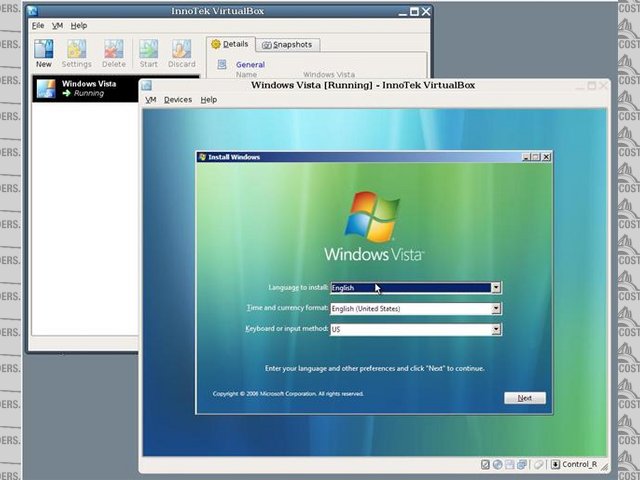
Task: Open the Devices menu
Action: pos(178,100)
